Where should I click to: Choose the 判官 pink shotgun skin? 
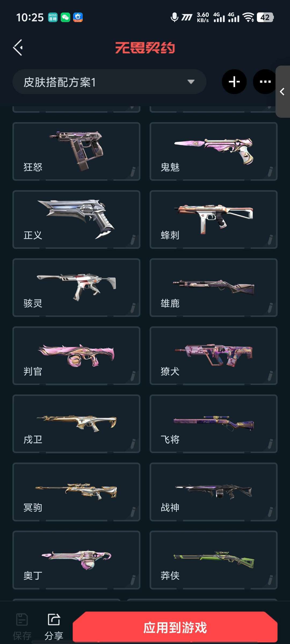pyautogui.click(x=76, y=356)
